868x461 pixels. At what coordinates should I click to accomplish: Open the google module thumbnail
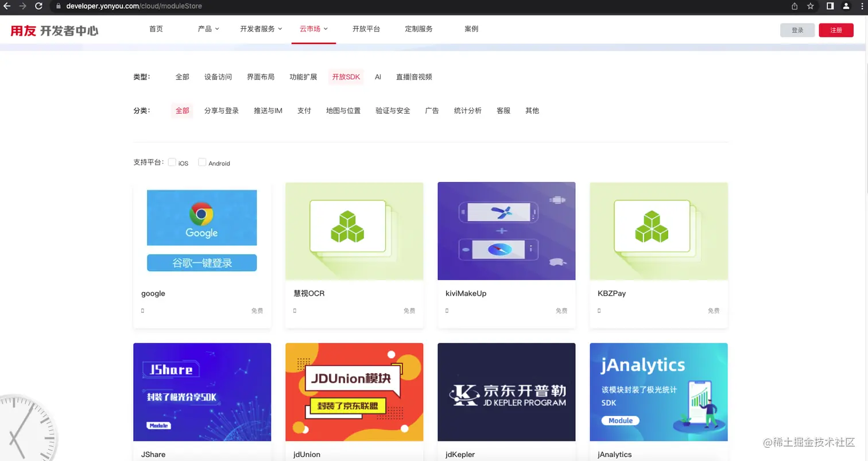[202, 231]
